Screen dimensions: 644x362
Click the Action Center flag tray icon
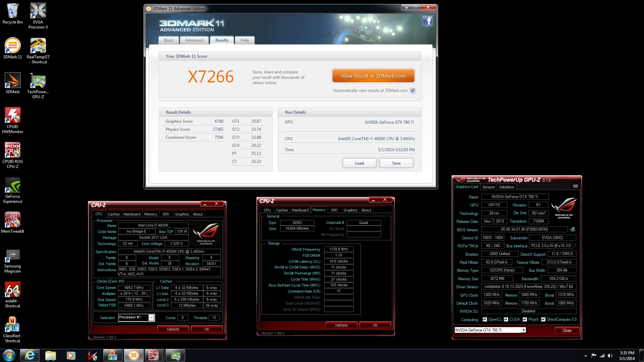594,356
